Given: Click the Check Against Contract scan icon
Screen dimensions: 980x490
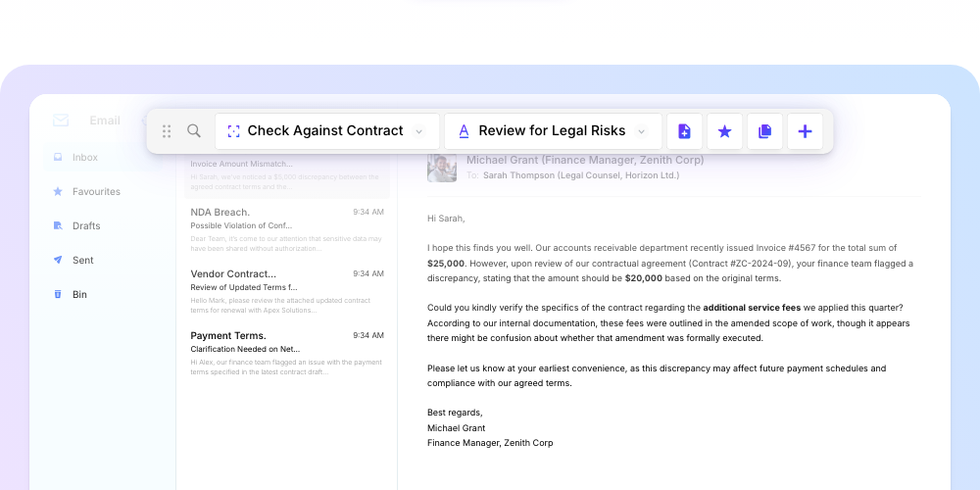Looking at the screenshot, I should coord(234,130).
